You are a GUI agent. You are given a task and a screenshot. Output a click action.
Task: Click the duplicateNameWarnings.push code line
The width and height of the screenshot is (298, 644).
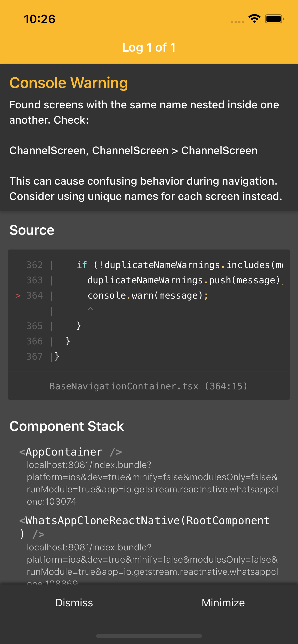(183, 280)
